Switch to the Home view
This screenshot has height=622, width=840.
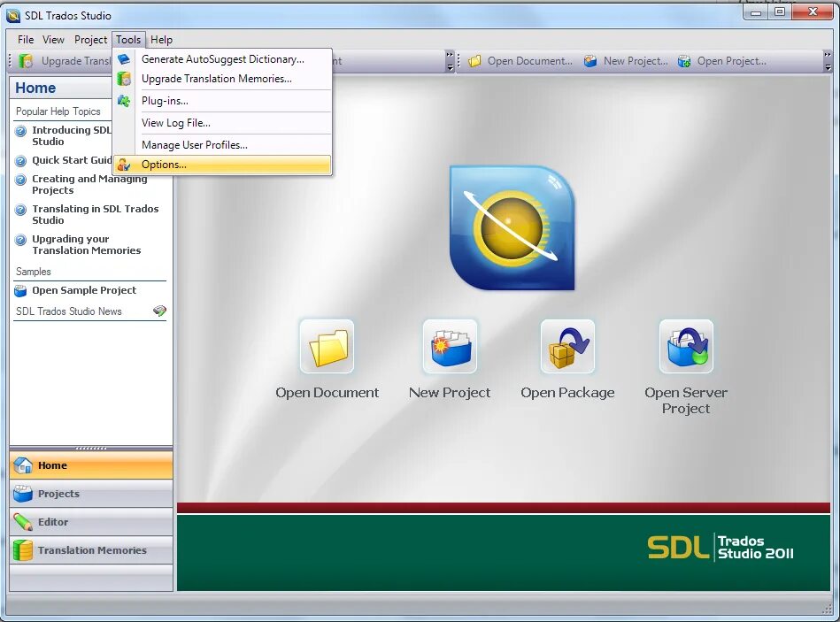[91, 465]
